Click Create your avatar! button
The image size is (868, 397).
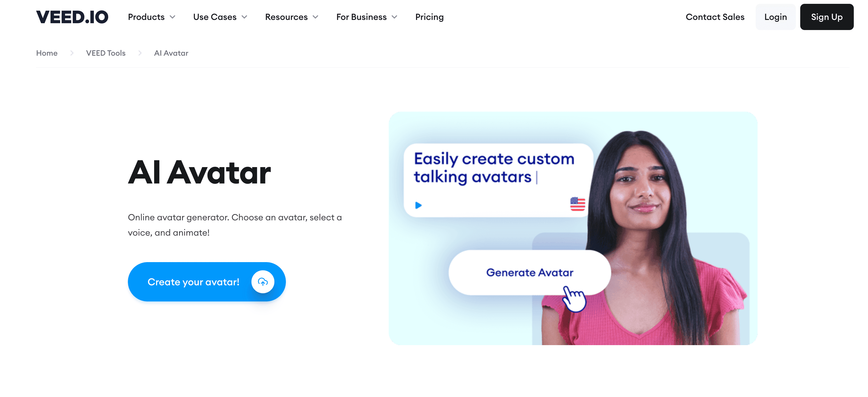207,282
